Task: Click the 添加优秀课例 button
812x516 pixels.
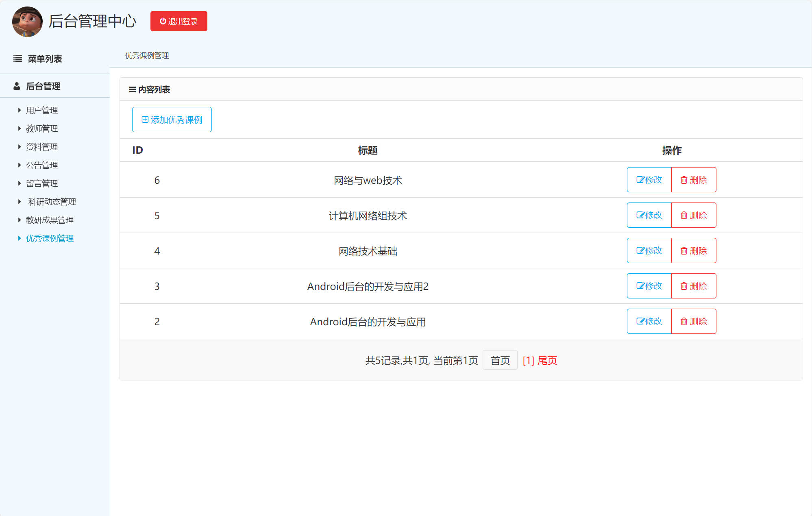Action: point(172,119)
